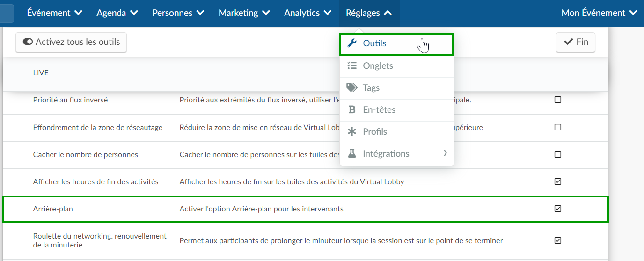Open the Événement dropdown menu
Image resolution: width=644 pixels, height=261 pixels.
[x=55, y=13]
